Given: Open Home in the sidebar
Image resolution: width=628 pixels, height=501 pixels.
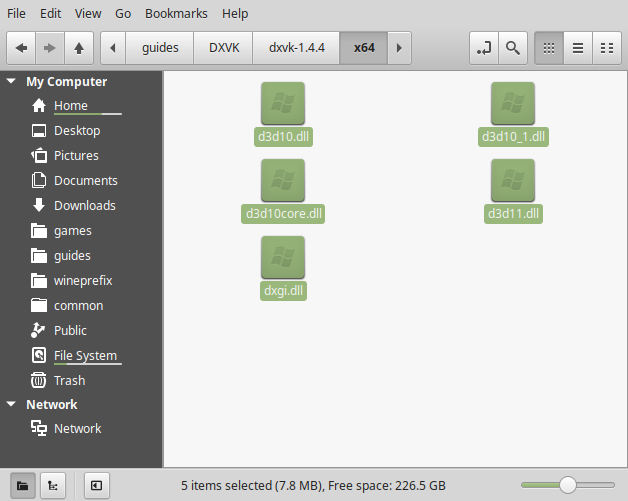Looking at the screenshot, I should click(80, 106).
